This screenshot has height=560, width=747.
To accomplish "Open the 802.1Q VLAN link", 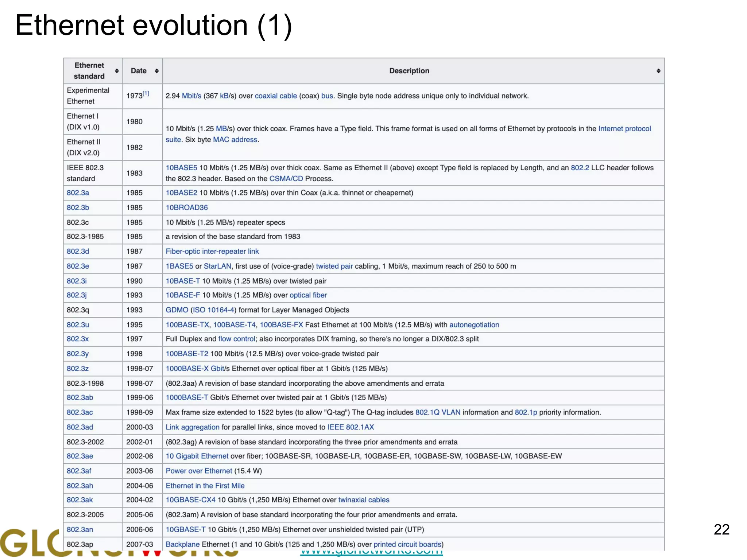I will tap(438, 412).
